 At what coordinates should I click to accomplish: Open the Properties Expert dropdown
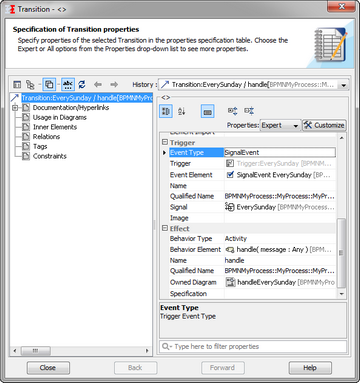(x=280, y=125)
